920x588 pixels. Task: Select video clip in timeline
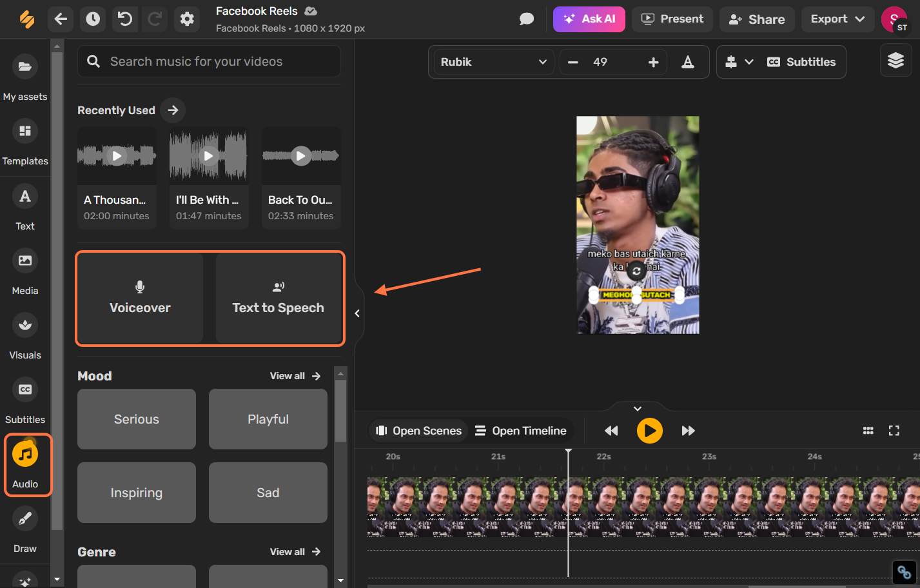point(643,507)
